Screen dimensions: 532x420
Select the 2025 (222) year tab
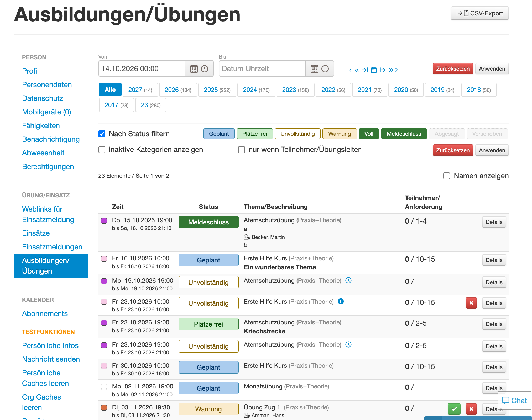tap(217, 90)
